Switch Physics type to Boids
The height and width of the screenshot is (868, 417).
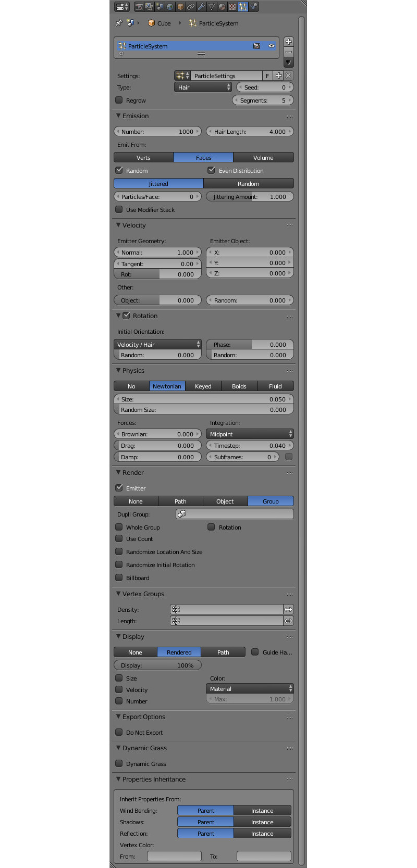click(x=239, y=386)
